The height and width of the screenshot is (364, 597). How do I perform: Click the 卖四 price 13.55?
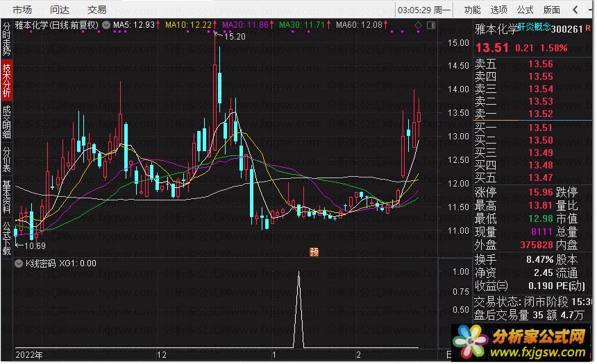541,76
